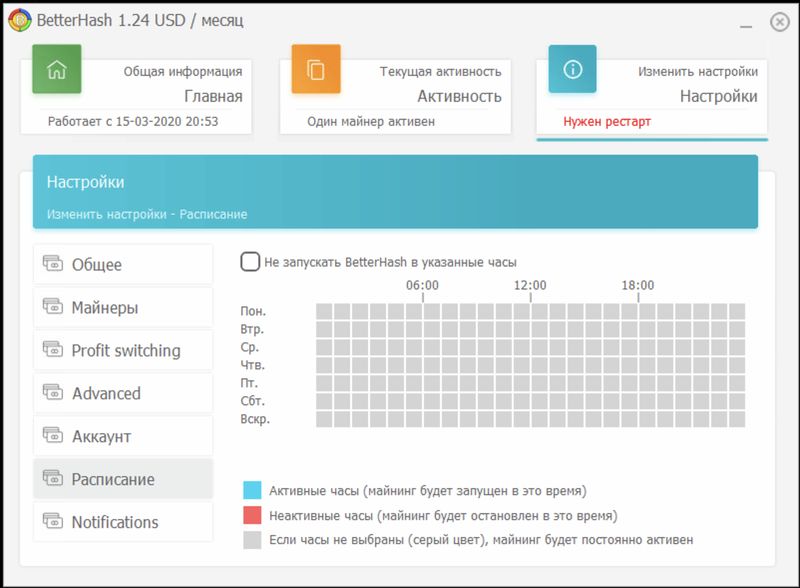Click the orange activity copy icon
Viewport: 800px width, 588px height.
[316, 70]
